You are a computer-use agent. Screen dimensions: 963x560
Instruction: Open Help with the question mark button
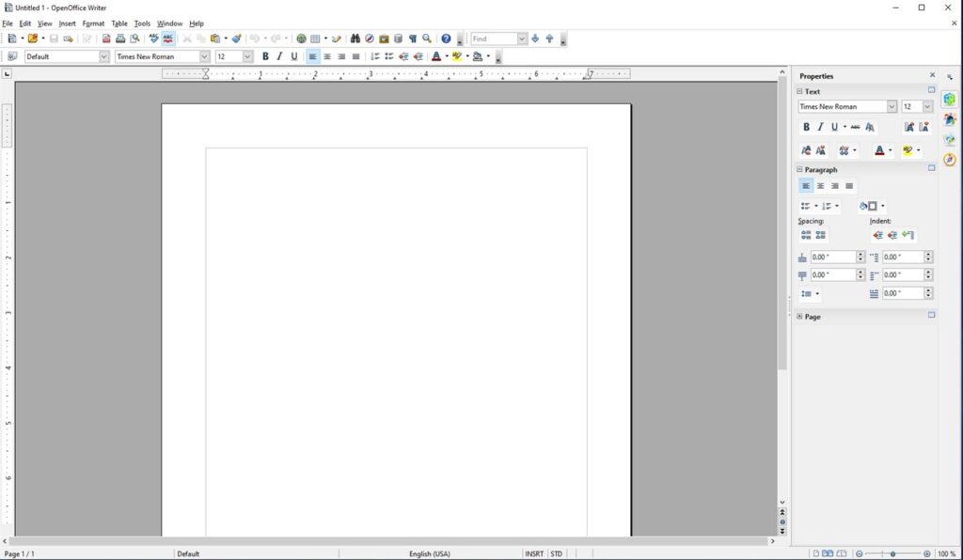(445, 39)
